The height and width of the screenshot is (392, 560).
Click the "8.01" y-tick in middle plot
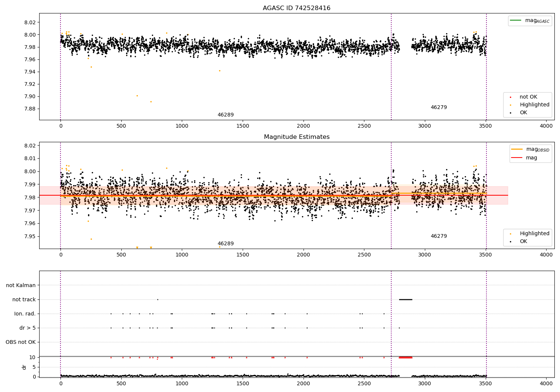point(30,158)
